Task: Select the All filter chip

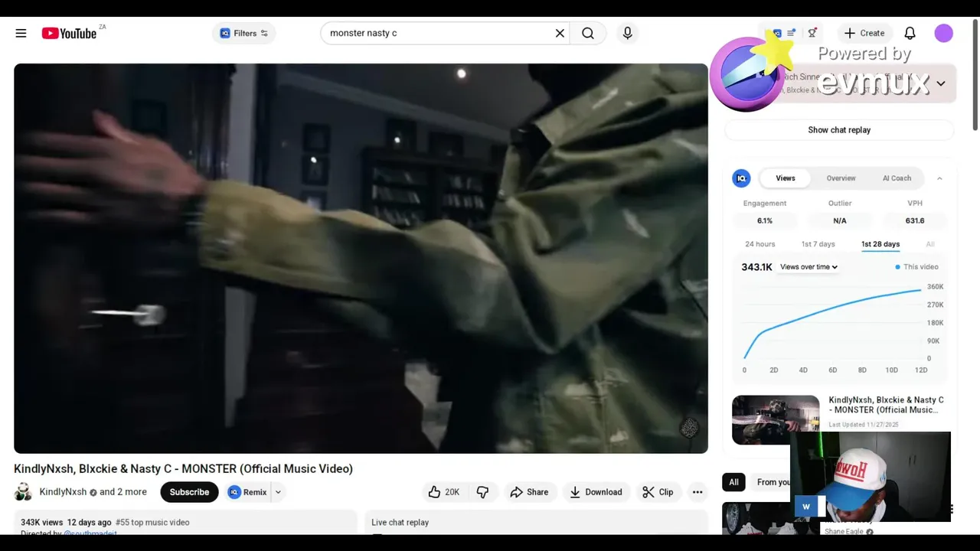Action: coord(733,482)
